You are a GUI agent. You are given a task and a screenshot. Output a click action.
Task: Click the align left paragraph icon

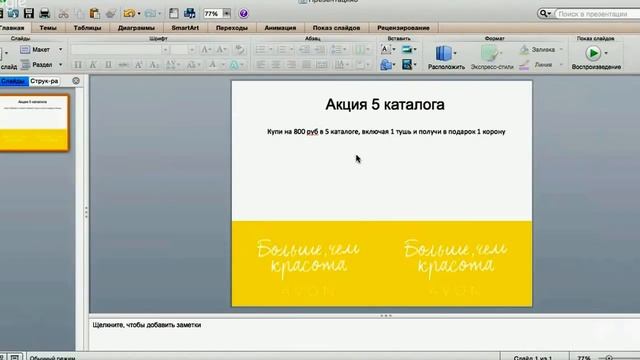coord(260,65)
